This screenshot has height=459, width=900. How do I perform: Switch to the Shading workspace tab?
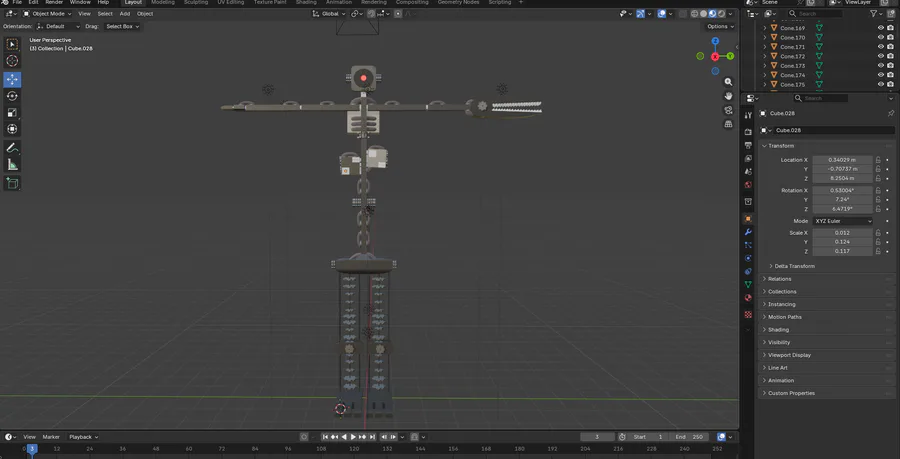[306, 3]
